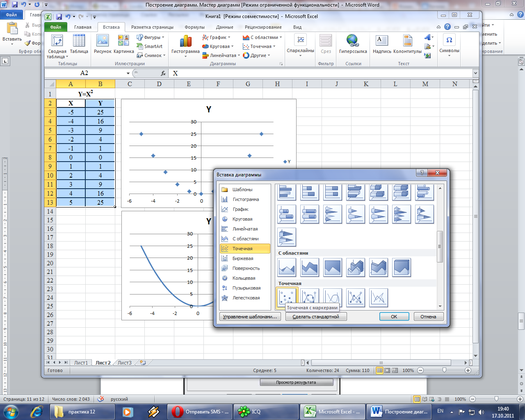Choose the Круговая chart category

245,219
